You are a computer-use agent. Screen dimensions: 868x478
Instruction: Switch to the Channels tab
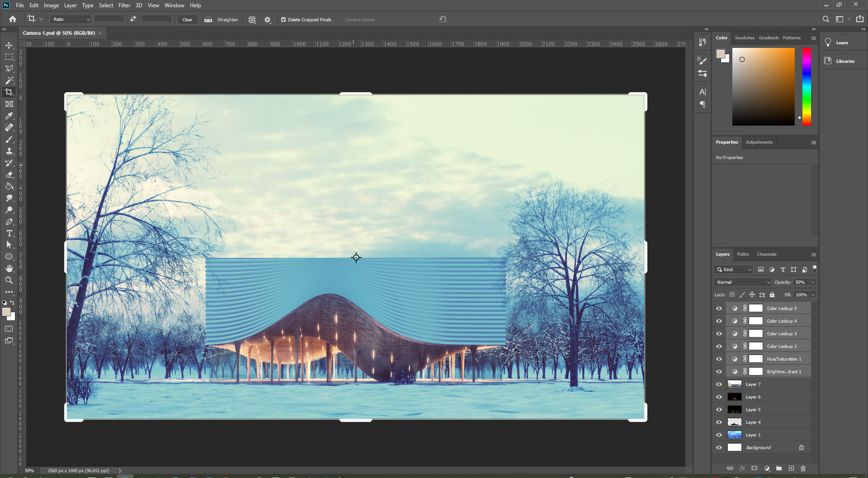(766, 254)
